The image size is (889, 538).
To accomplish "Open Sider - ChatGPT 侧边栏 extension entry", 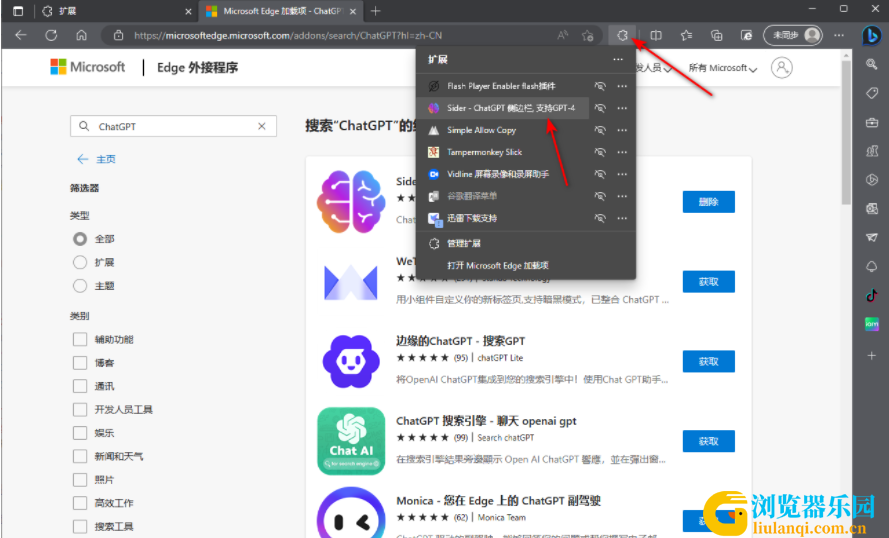I will pos(503,108).
